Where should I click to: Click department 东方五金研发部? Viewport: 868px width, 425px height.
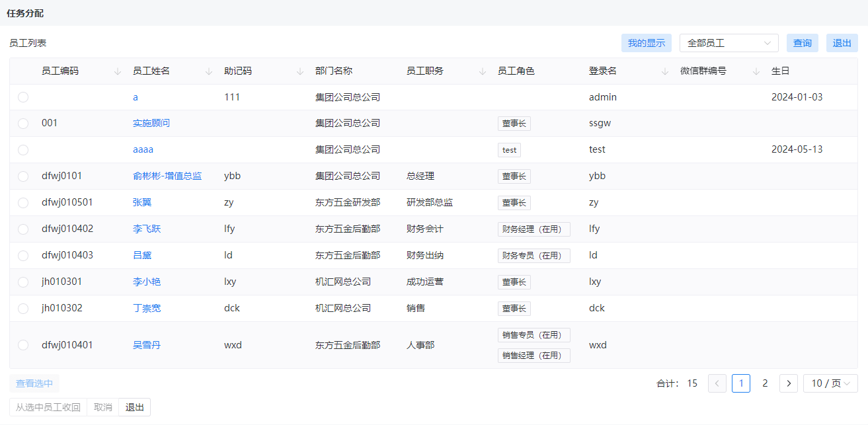348,203
